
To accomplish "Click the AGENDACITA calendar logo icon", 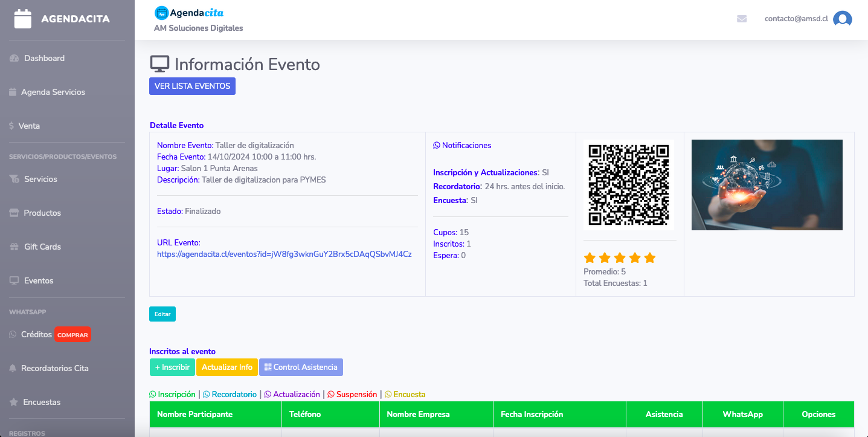I will tap(22, 19).
